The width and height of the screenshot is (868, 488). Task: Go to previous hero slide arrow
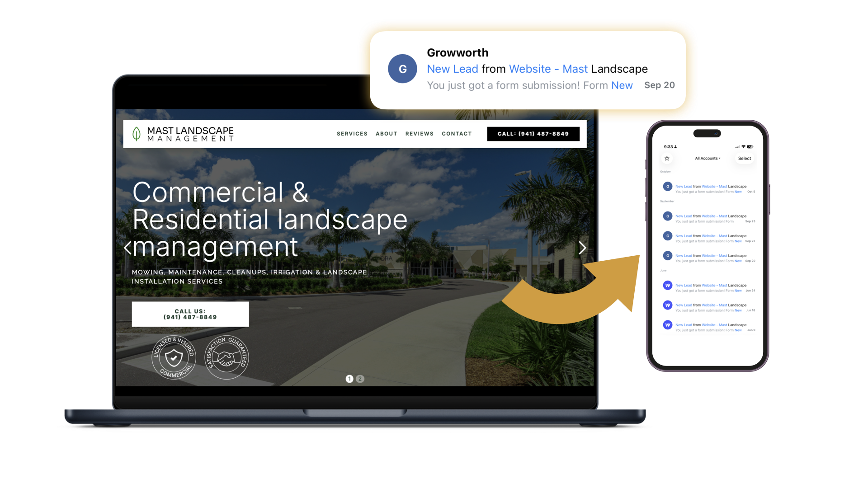point(127,248)
